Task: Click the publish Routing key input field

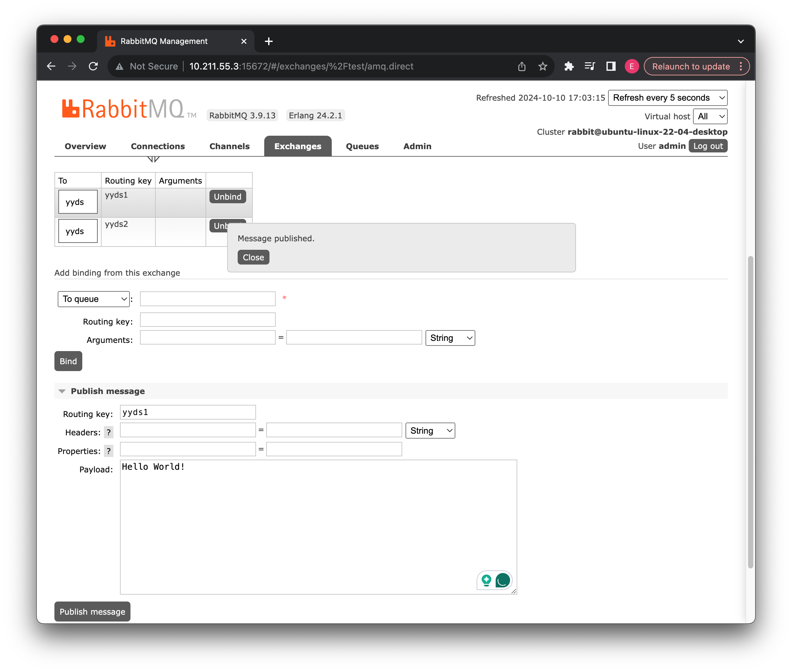Action: click(x=188, y=413)
